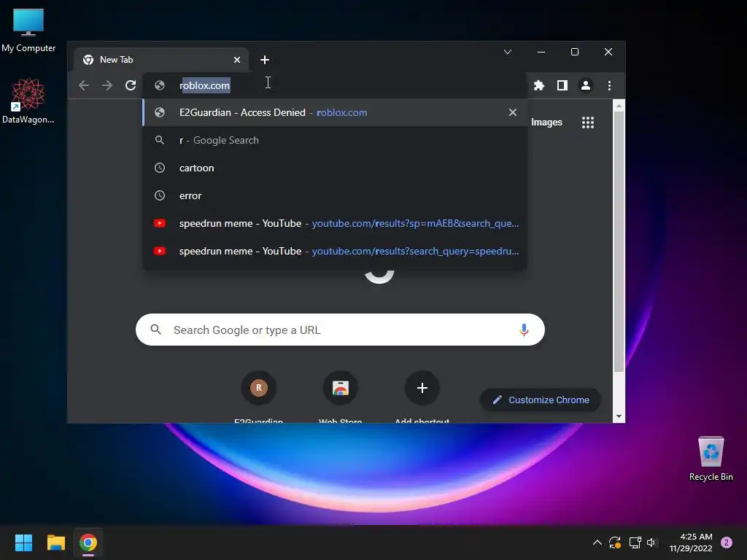The height and width of the screenshot is (560, 747).
Task: Click the network tray icon
Action: pyautogui.click(x=635, y=542)
